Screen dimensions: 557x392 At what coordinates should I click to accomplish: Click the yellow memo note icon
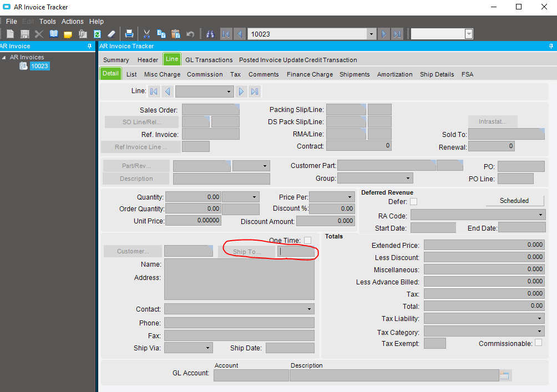coord(68,34)
